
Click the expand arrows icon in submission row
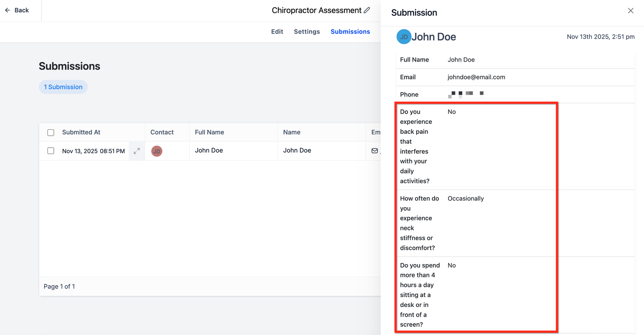[x=137, y=151]
